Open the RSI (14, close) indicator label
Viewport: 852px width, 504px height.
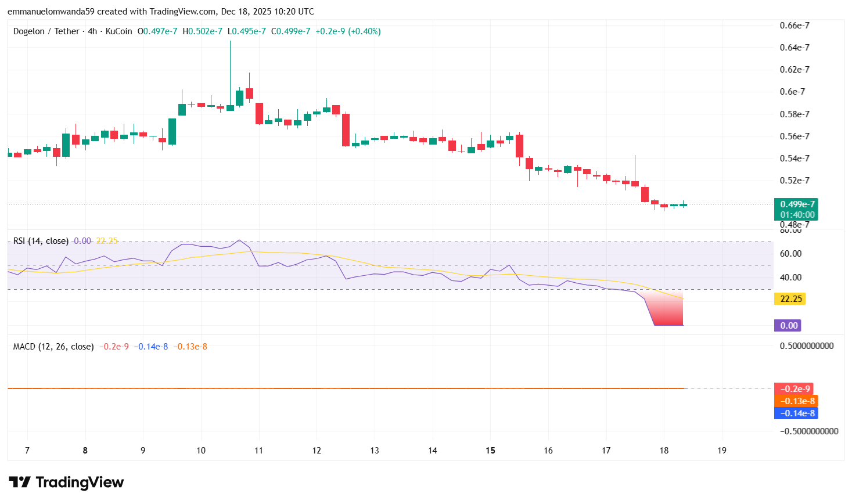point(39,241)
